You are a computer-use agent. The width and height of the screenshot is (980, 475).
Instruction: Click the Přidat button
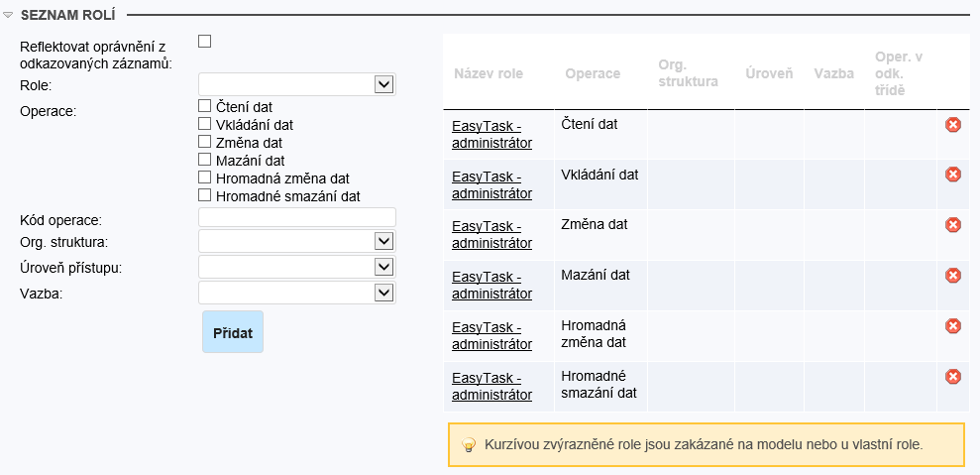pyautogui.click(x=233, y=333)
